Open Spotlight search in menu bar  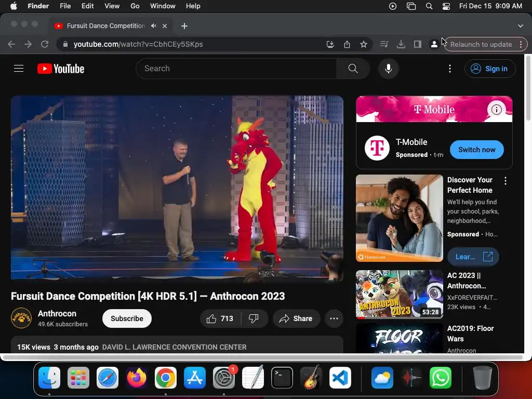[429, 6]
